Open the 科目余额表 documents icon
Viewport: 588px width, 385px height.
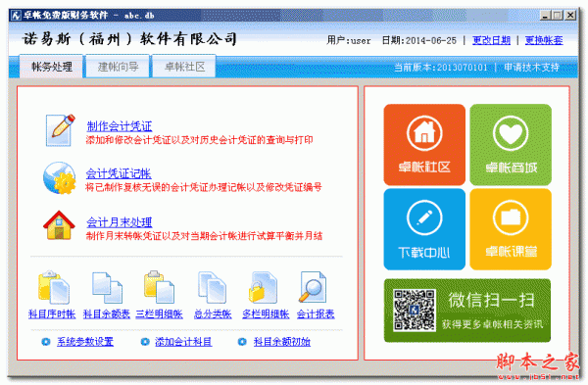(x=107, y=287)
